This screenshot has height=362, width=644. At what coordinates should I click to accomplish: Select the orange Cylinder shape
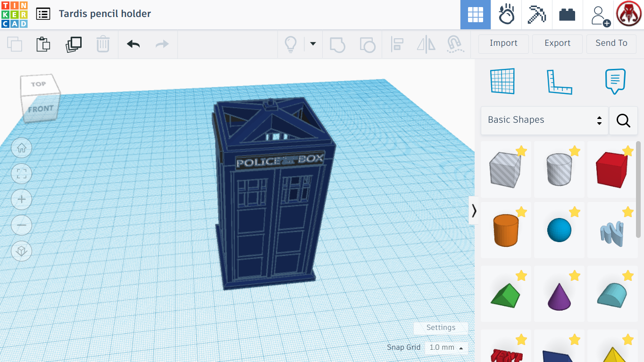pyautogui.click(x=506, y=230)
